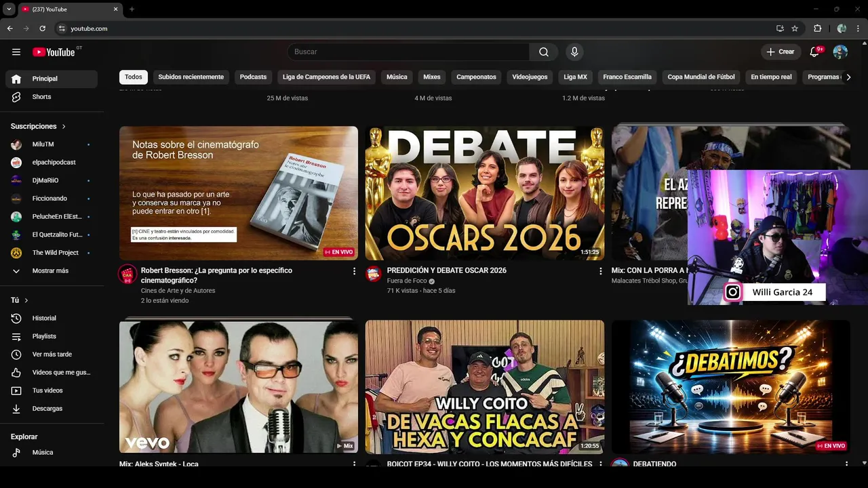Open Shorts in the sidebar
The width and height of the screenshot is (868, 488).
pos(52,97)
